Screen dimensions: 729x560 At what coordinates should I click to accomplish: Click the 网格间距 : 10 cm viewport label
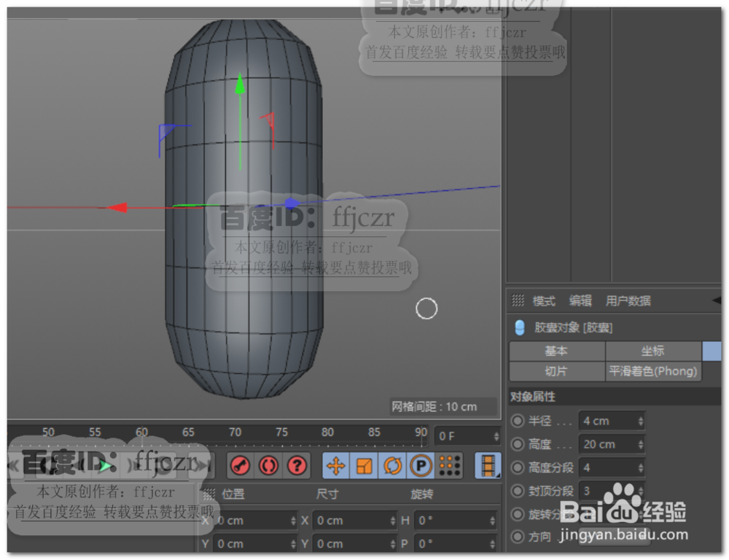434,407
